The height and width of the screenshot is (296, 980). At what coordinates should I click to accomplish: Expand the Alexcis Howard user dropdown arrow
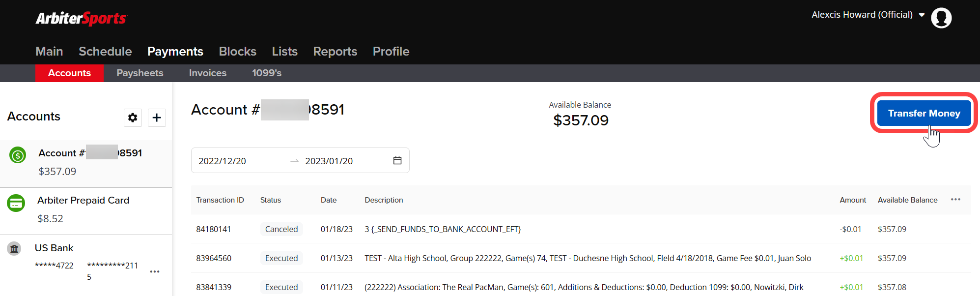click(922, 15)
